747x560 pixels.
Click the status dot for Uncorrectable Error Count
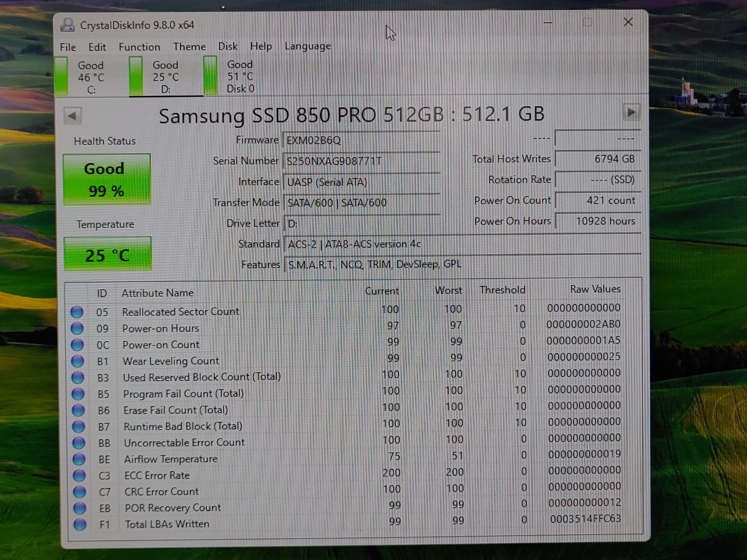click(x=79, y=443)
